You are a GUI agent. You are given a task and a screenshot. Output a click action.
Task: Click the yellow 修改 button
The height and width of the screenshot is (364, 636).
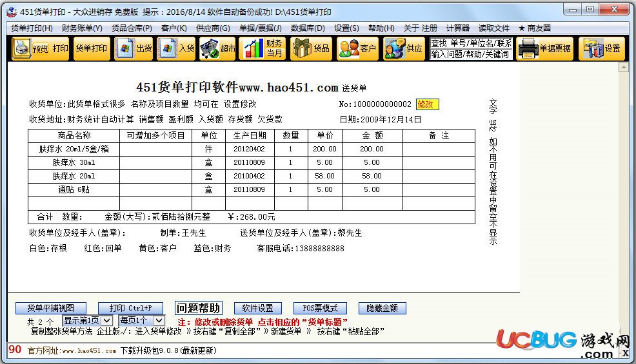(x=427, y=104)
